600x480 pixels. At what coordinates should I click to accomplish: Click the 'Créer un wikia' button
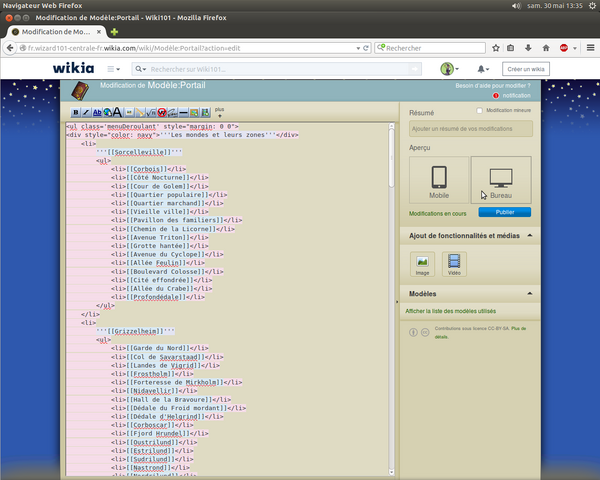[526, 69]
